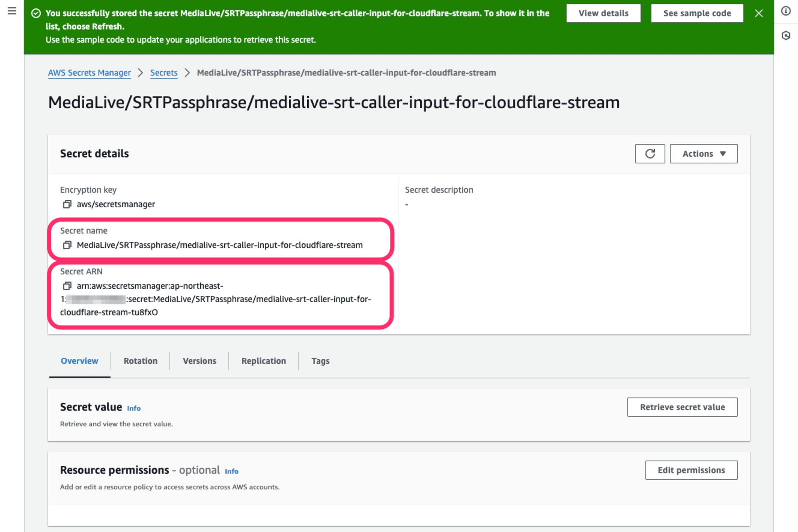Image resolution: width=798 pixels, height=532 pixels.
Task: Open the hamburger navigation menu
Action: point(12,11)
